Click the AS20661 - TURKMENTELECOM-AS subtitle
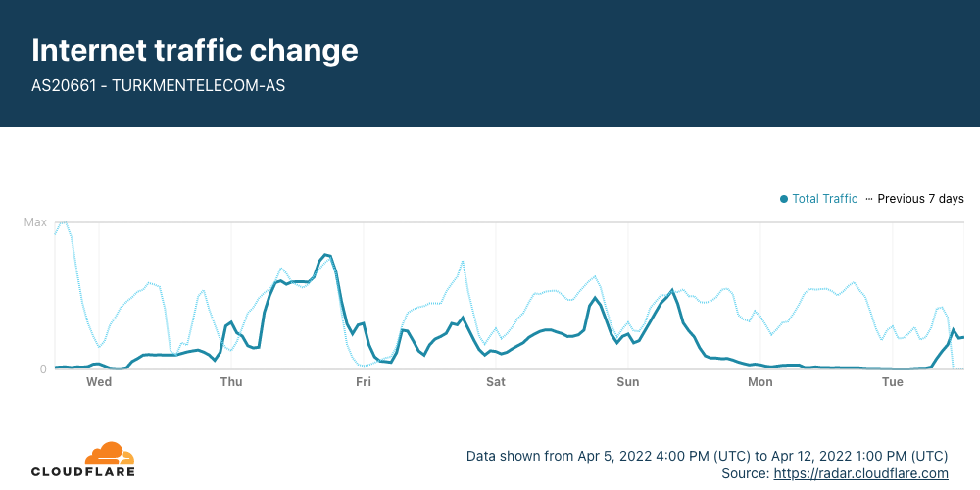This screenshot has width=980, height=490. pos(158,85)
